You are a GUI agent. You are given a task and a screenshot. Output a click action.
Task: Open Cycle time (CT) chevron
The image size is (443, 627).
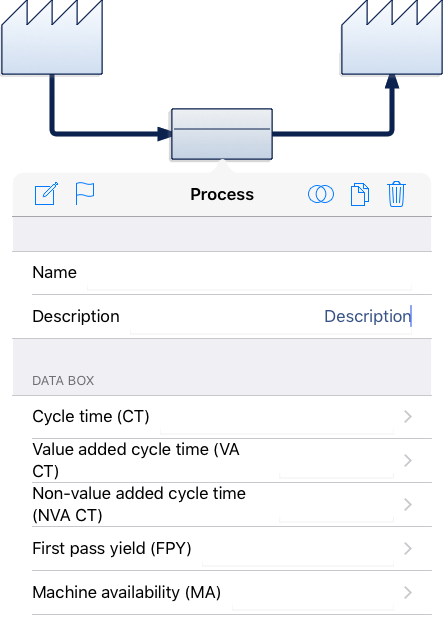(x=408, y=417)
